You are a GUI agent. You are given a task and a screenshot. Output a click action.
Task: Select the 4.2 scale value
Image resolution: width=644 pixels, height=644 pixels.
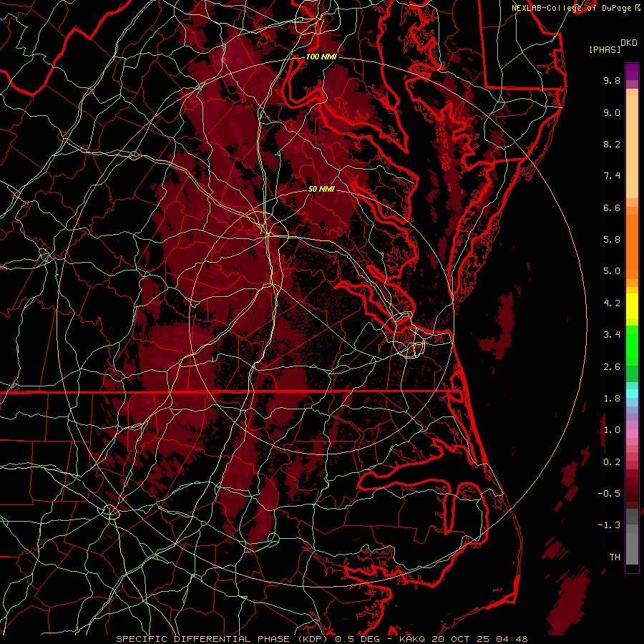point(612,303)
